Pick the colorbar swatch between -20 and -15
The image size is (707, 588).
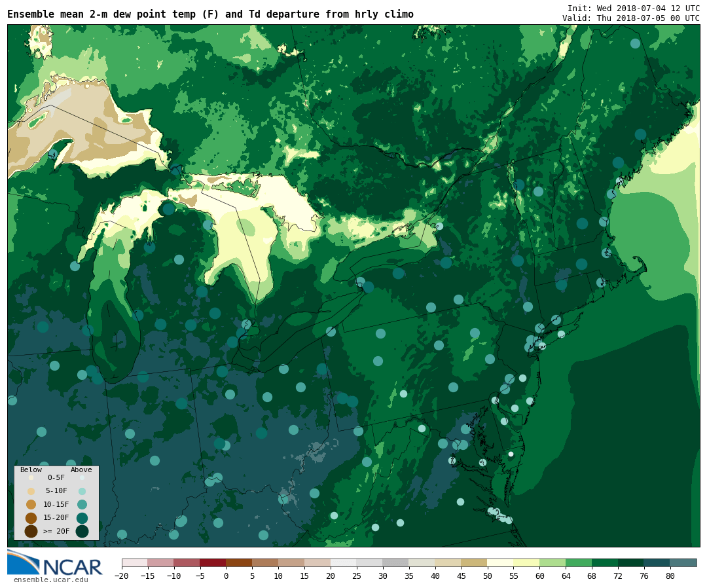(x=135, y=562)
